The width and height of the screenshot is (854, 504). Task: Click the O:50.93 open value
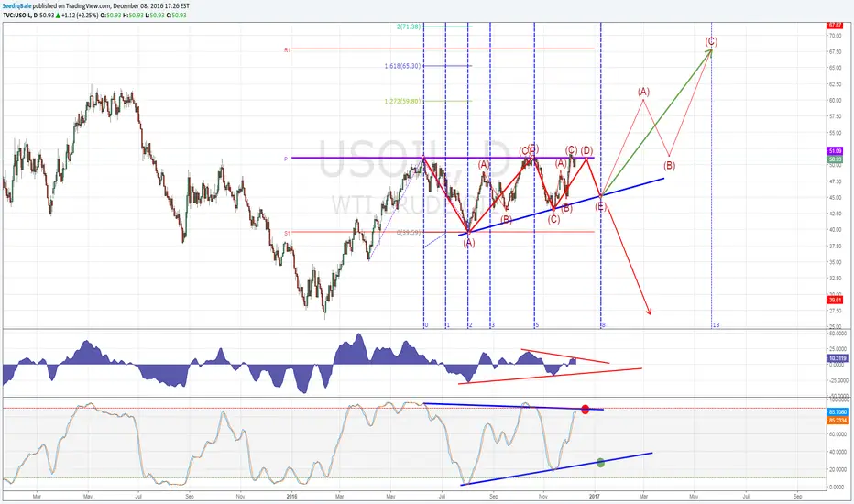click(111, 16)
